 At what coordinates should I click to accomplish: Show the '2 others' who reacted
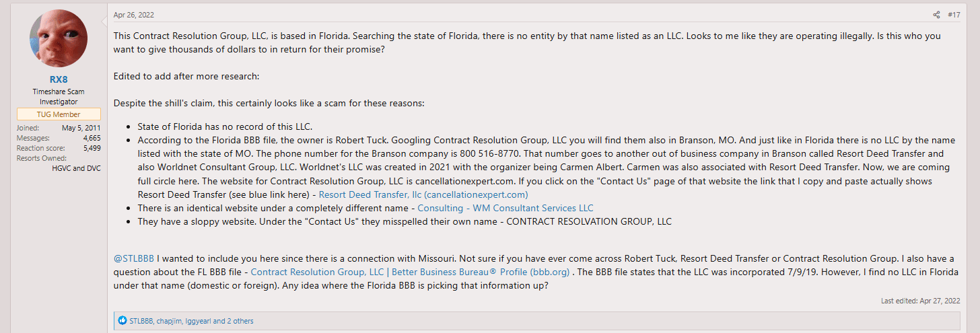point(240,321)
